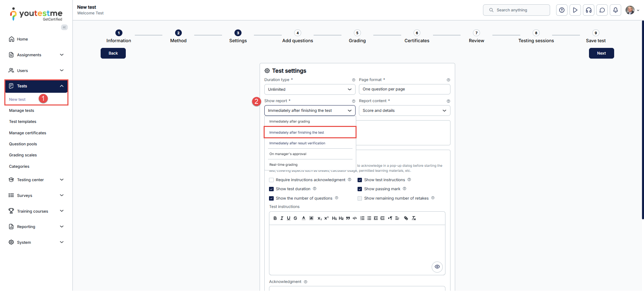Open the Report content dropdown
This screenshot has width=644, height=291.
[x=404, y=111]
